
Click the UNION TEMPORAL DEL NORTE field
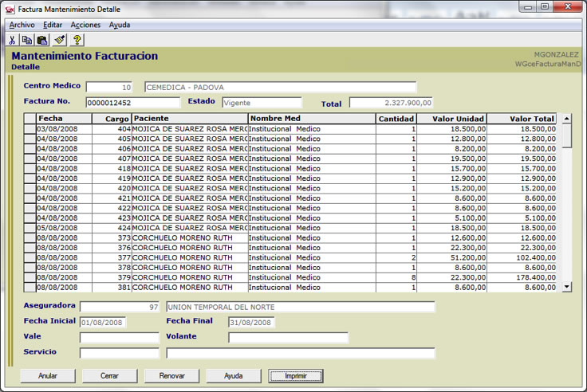coord(301,307)
